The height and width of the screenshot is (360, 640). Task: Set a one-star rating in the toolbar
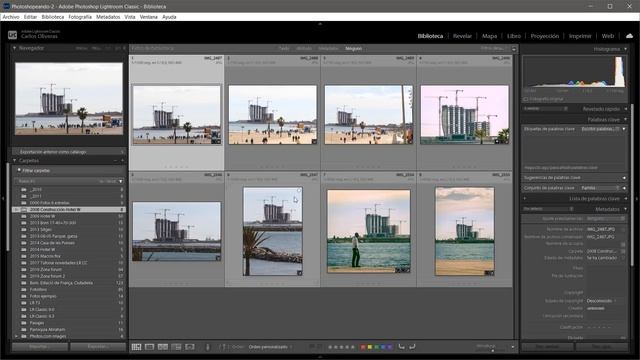pyautogui.click(x=330, y=347)
